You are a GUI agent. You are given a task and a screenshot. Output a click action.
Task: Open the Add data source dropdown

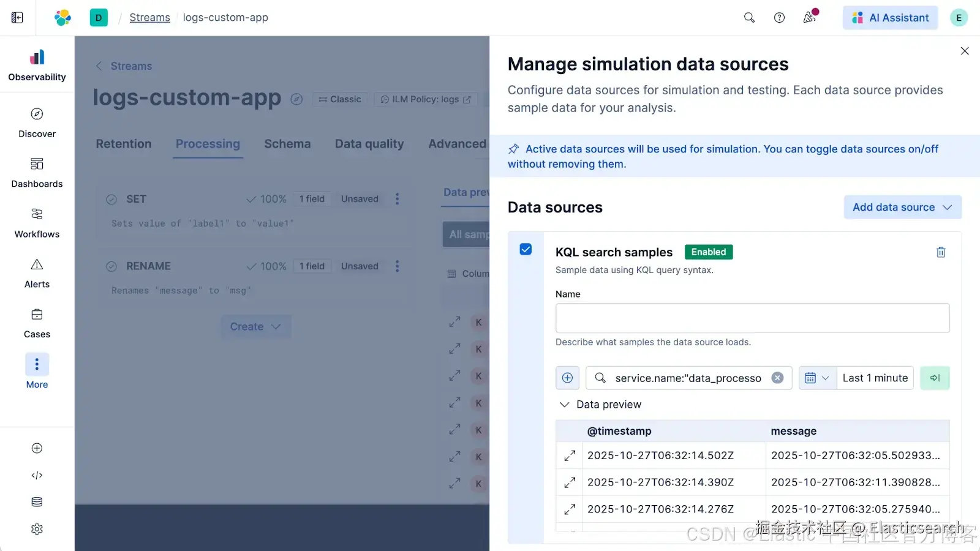(902, 207)
